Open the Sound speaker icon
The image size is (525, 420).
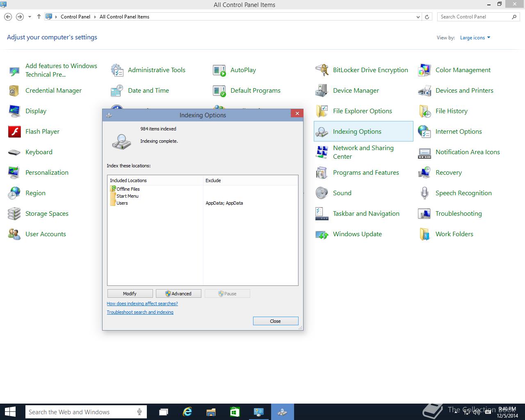click(x=322, y=193)
